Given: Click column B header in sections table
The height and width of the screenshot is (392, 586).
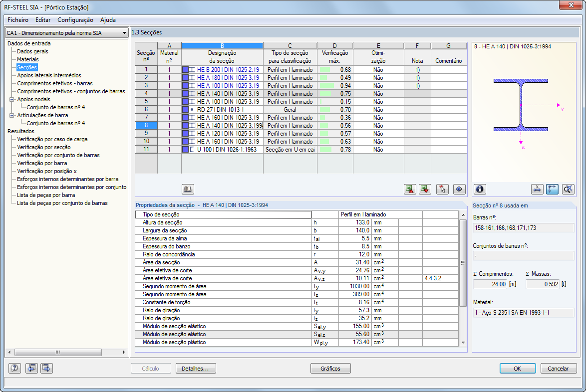Looking at the screenshot, I should tap(222, 45).
